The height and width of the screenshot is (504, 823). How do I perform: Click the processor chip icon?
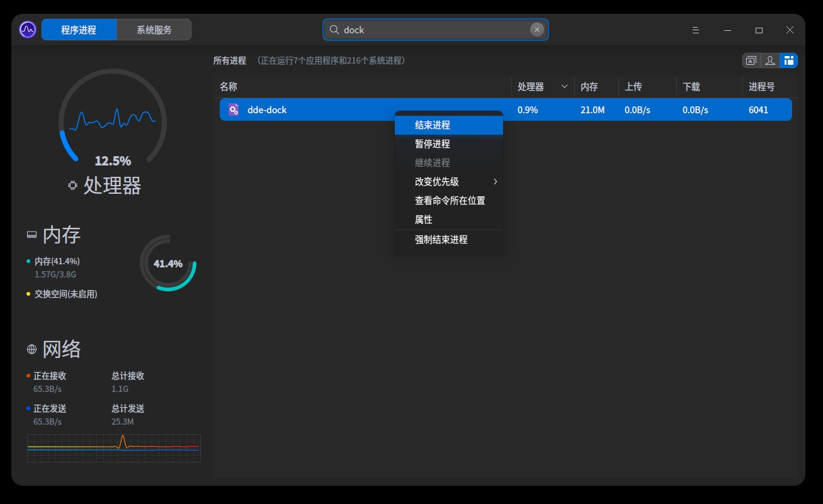[x=73, y=186]
